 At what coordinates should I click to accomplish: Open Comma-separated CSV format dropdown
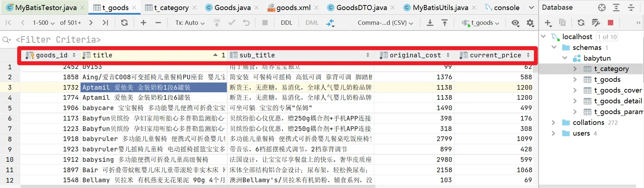pyautogui.click(x=385, y=23)
